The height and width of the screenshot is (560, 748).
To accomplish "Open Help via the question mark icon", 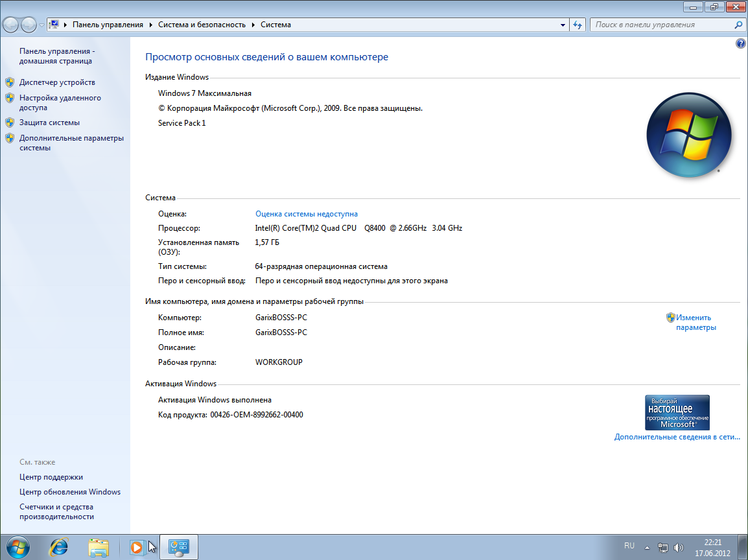I will (740, 43).
